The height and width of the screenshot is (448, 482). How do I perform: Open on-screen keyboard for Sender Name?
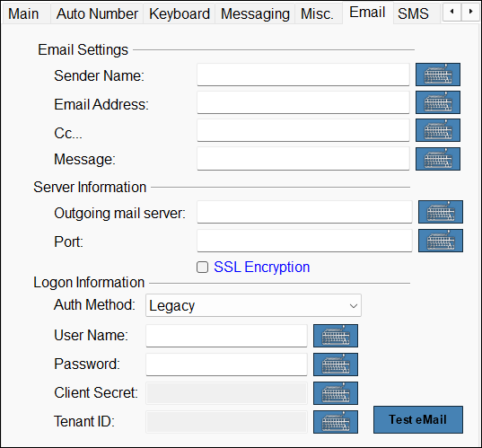coord(438,75)
